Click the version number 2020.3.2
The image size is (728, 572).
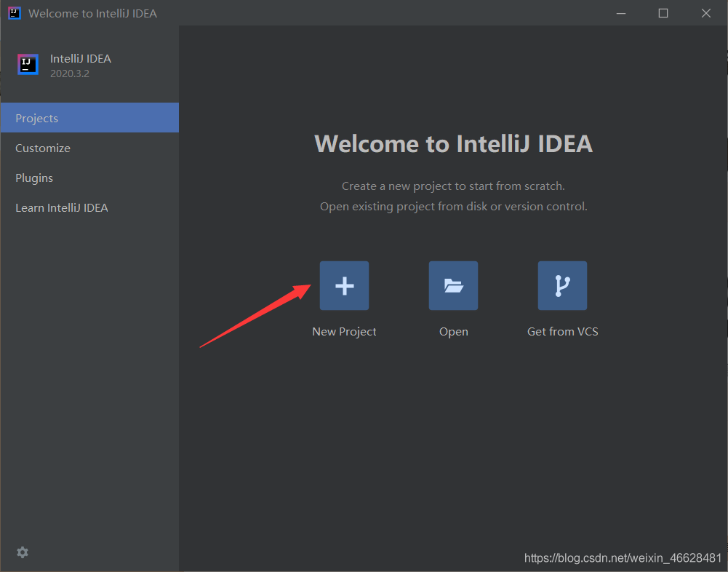coord(66,74)
